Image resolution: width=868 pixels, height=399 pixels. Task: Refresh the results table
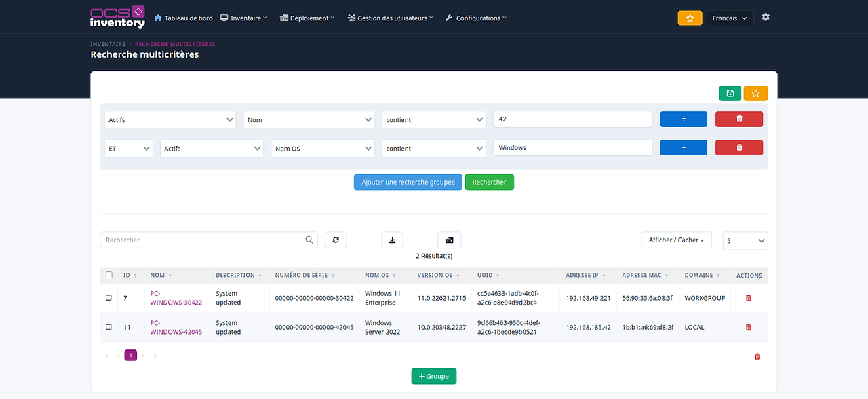336,240
